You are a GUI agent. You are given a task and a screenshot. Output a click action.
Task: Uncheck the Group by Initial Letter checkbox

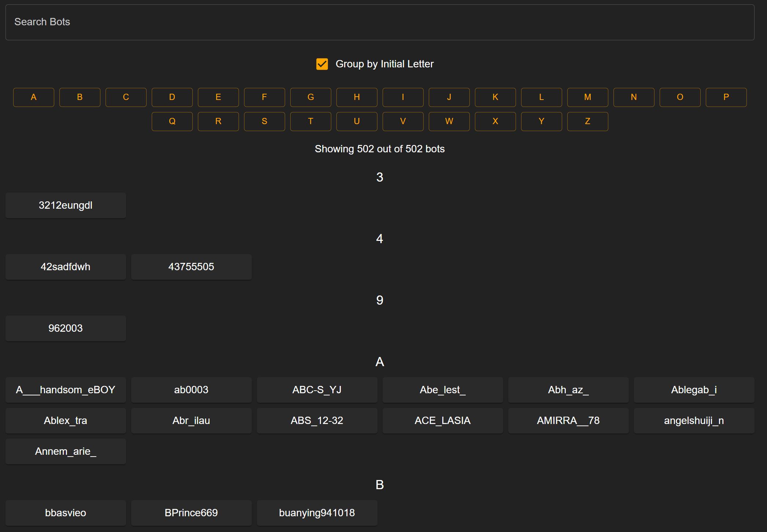click(322, 64)
